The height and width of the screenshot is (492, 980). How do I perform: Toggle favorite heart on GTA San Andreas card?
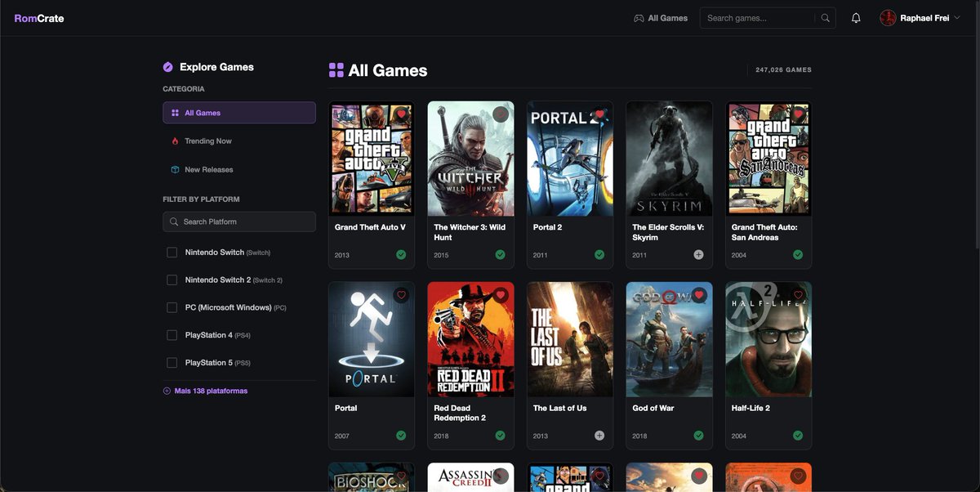(798, 114)
